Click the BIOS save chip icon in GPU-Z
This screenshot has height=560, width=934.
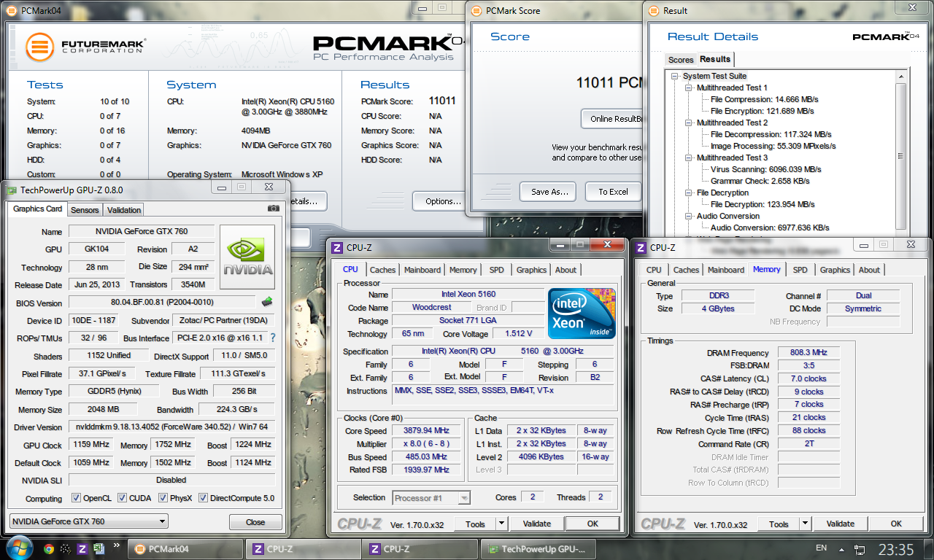coord(267,301)
